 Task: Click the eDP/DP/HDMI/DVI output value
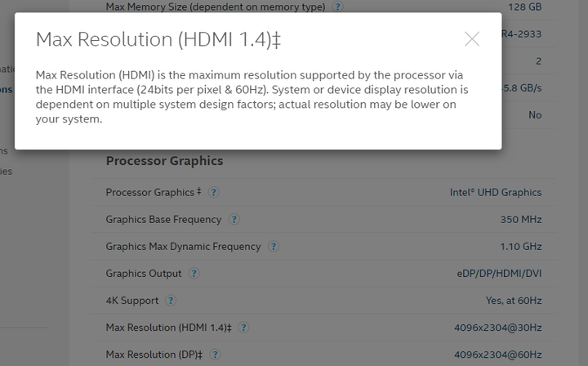pyautogui.click(x=499, y=274)
